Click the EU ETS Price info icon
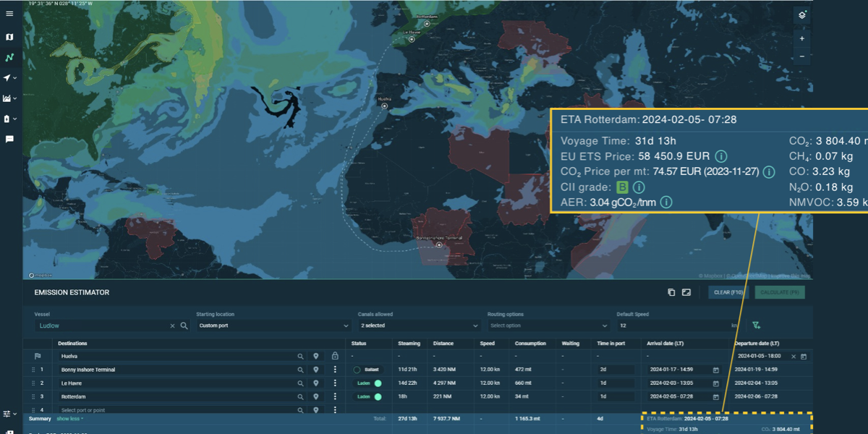 click(723, 156)
